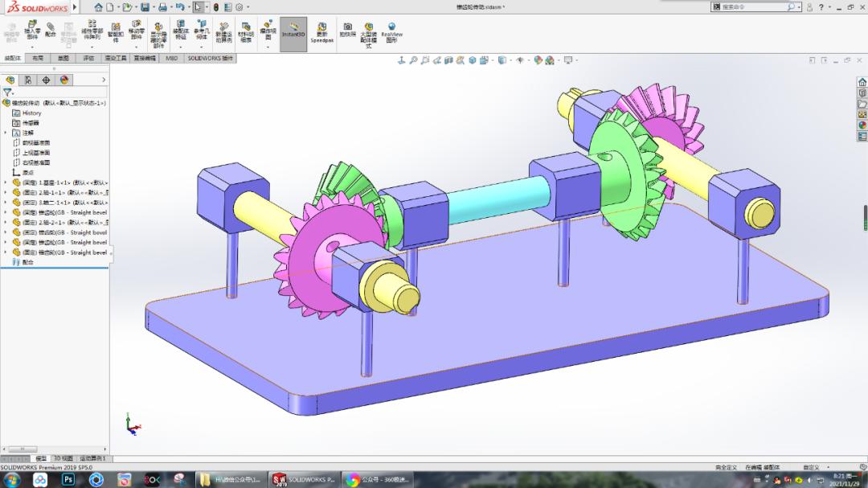Click the Smart Fasteners (智能扣件) command
The width and height of the screenshot is (868, 488).
point(115,32)
